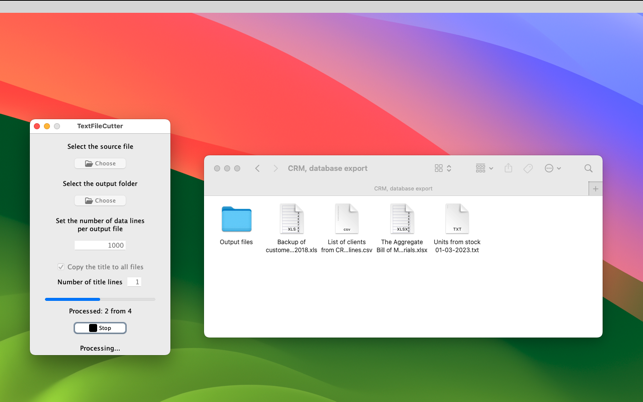Choose the source file in TextFileCutter
The width and height of the screenshot is (643, 402).
click(100, 163)
